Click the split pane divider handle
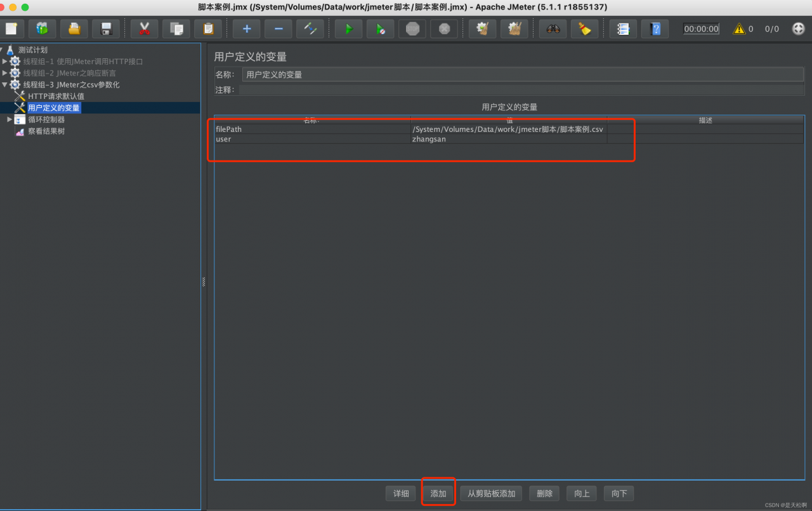The width and height of the screenshot is (812, 511). pos(204,281)
